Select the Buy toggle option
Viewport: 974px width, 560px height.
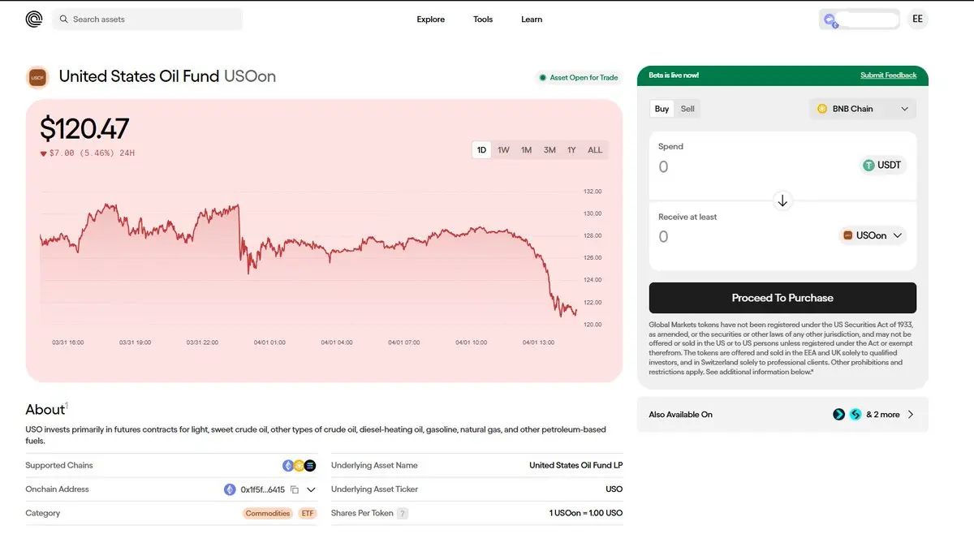662,109
